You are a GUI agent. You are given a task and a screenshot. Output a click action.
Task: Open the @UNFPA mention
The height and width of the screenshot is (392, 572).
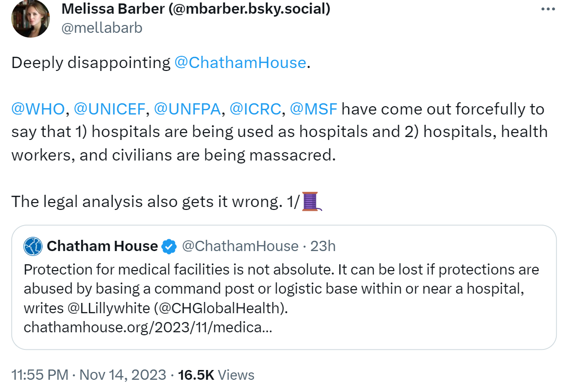[x=187, y=109]
